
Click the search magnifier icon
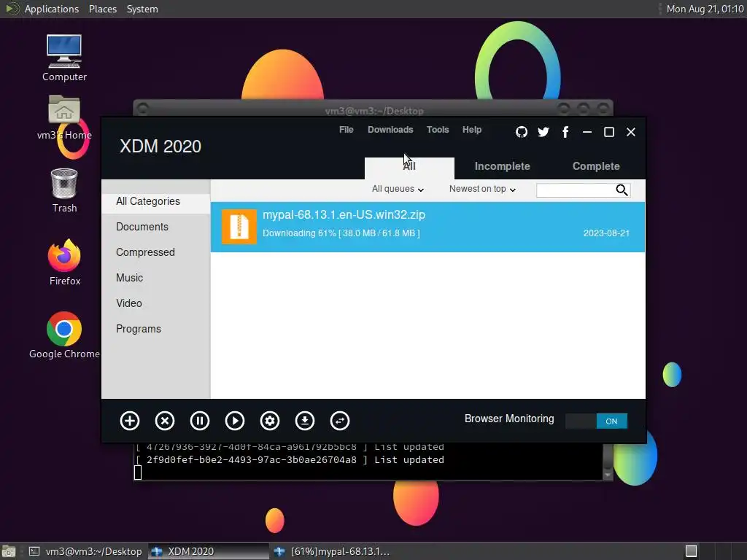click(x=622, y=190)
